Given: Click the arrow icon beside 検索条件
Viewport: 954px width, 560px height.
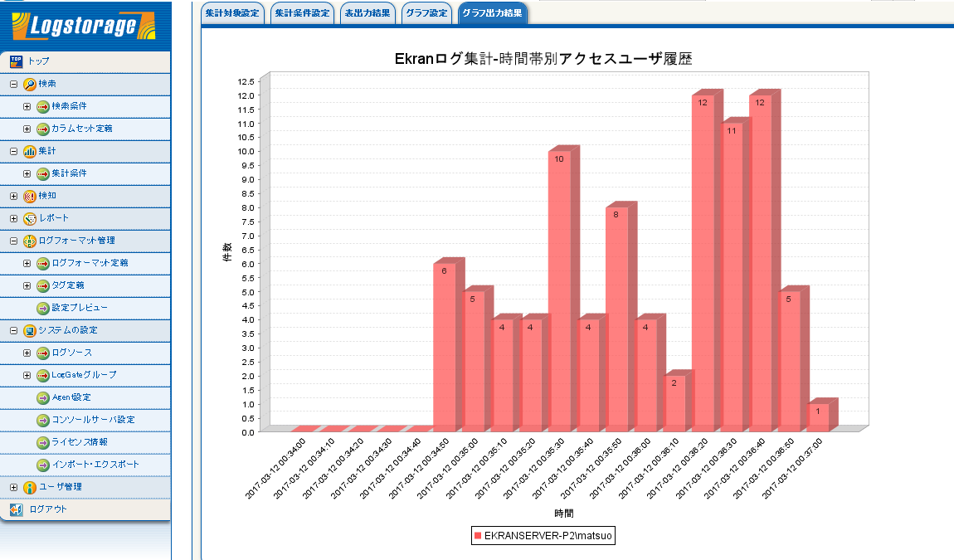Looking at the screenshot, I should point(42,106).
